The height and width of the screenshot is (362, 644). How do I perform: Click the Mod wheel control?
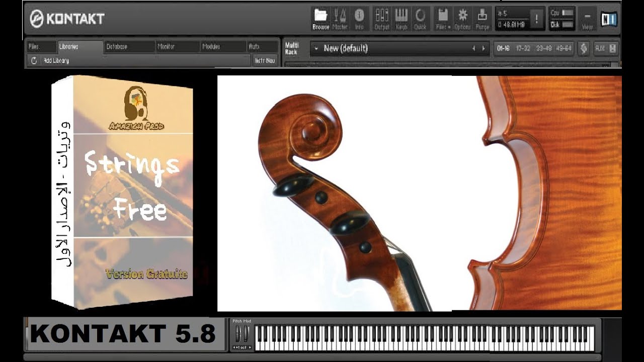pos(246,334)
